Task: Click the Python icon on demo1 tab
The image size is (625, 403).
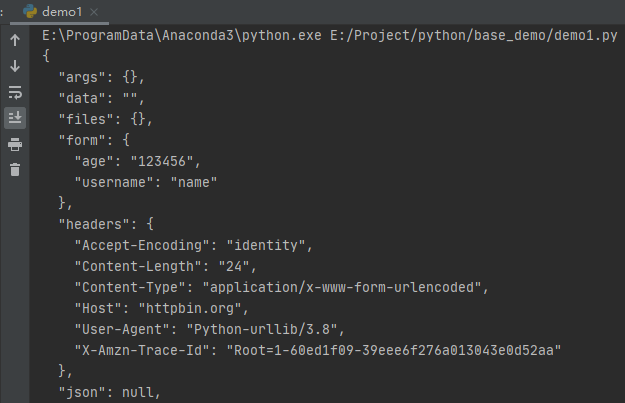Action: click(x=31, y=11)
